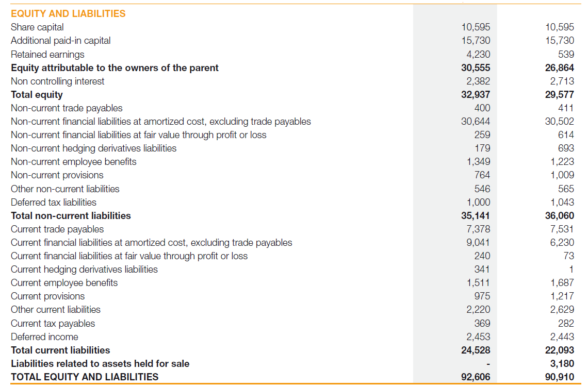
Task: Select the Total equity row label
Action: pyautogui.click(x=37, y=94)
